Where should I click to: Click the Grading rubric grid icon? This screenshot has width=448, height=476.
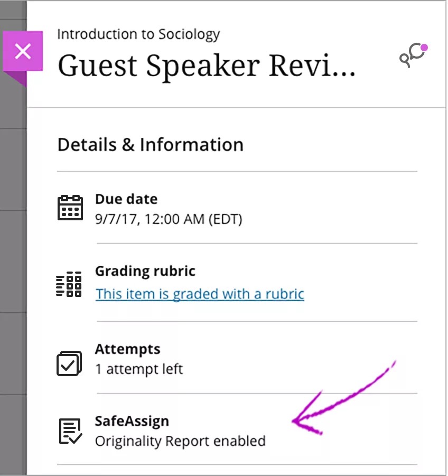(x=69, y=285)
